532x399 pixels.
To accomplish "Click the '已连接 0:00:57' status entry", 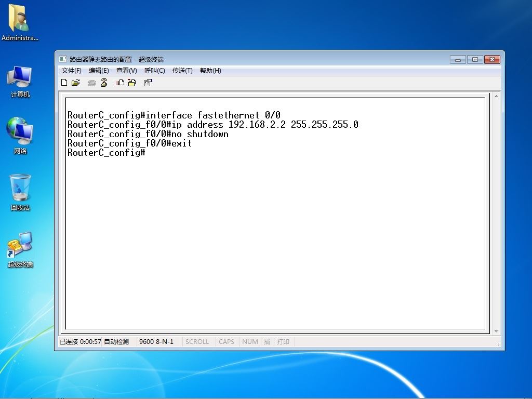I will coord(81,342).
